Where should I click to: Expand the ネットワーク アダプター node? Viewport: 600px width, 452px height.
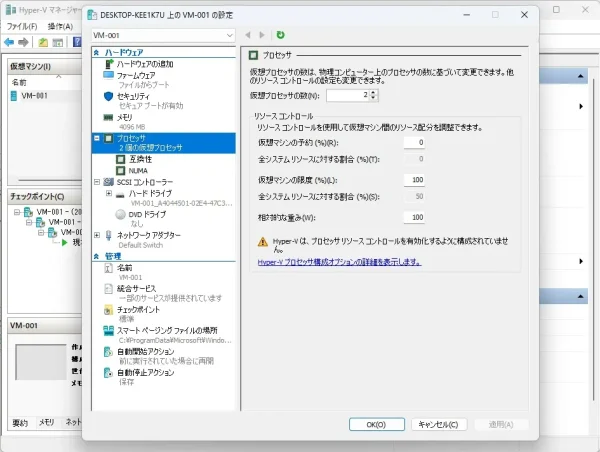tap(97, 235)
